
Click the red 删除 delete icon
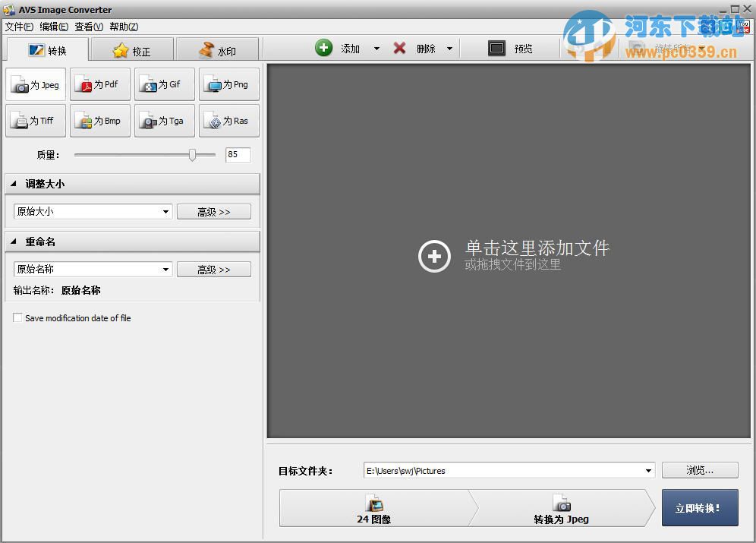pyautogui.click(x=400, y=48)
